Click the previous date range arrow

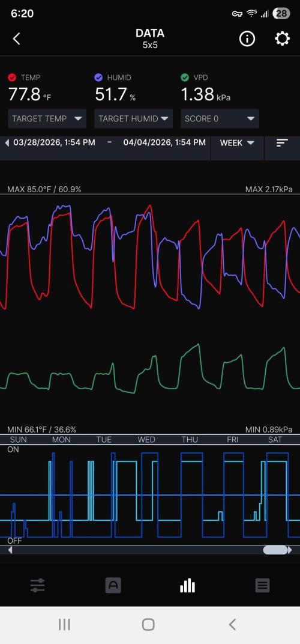click(7, 143)
